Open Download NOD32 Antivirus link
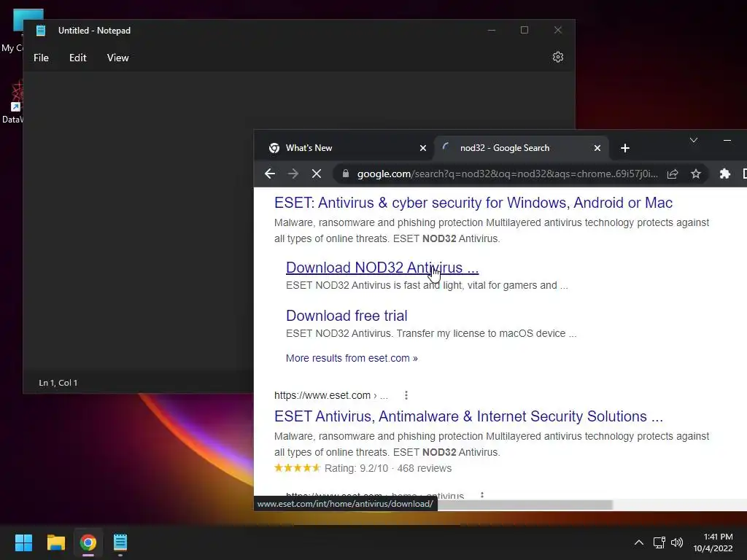This screenshot has width=747, height=560. pyautogui.click(x=382, y=268)
